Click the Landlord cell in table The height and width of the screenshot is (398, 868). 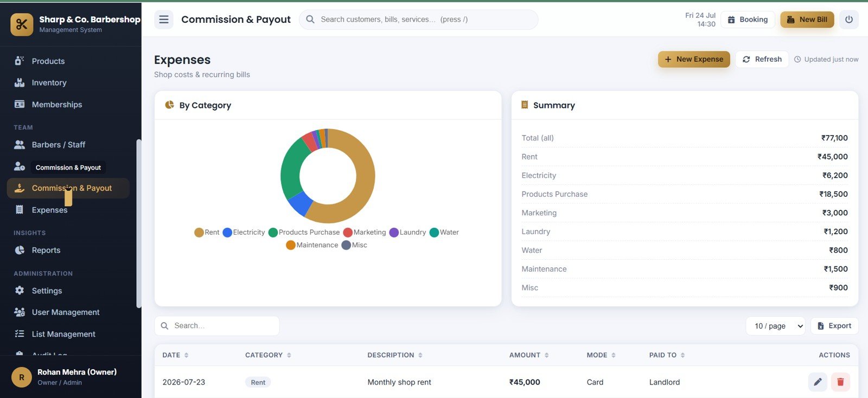[x=665, y=382]
